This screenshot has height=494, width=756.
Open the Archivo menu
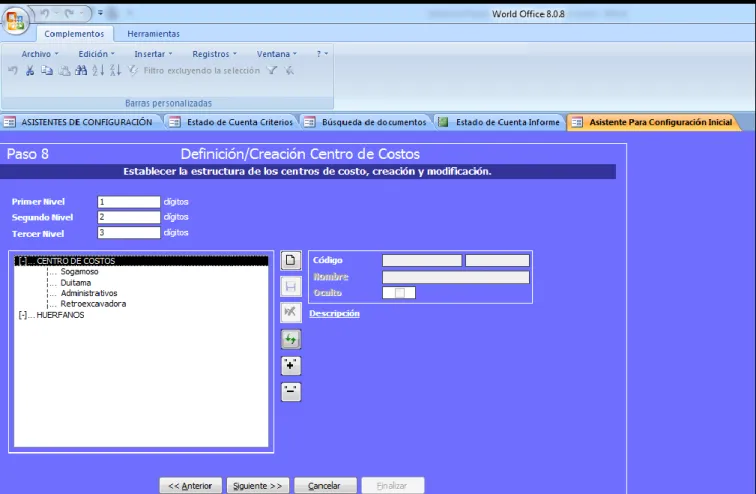point(40,54)
